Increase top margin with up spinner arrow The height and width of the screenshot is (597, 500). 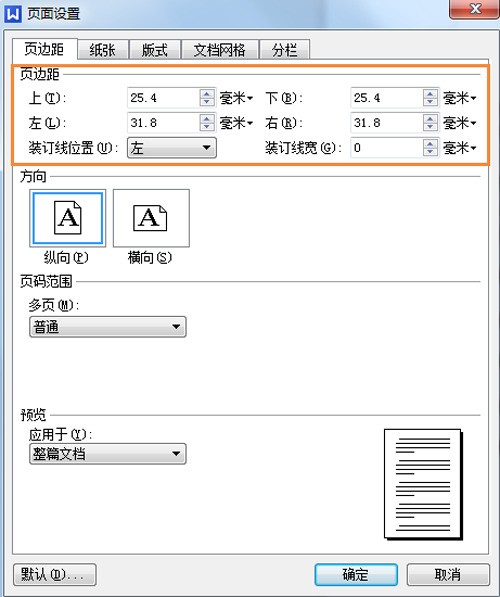coord(207,94)
